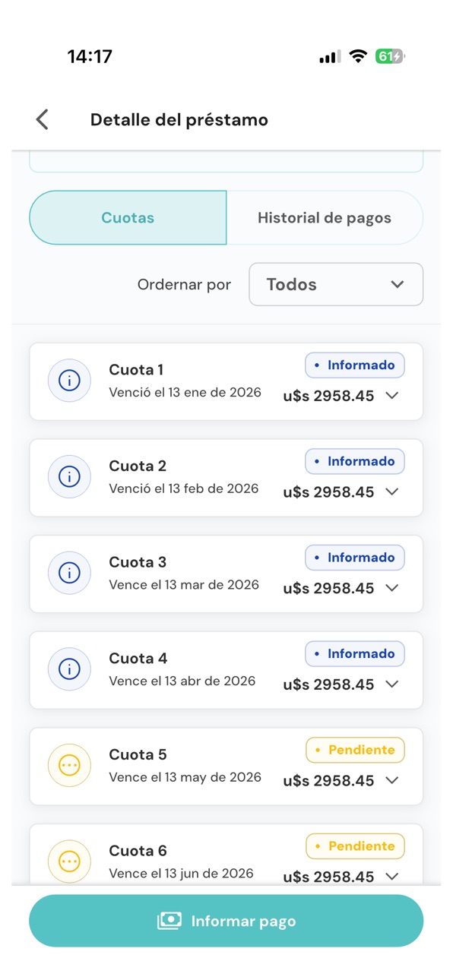Tap the info icon beside Cuota 3
Viewport: 453px width, 980px height.
[69, 573]
